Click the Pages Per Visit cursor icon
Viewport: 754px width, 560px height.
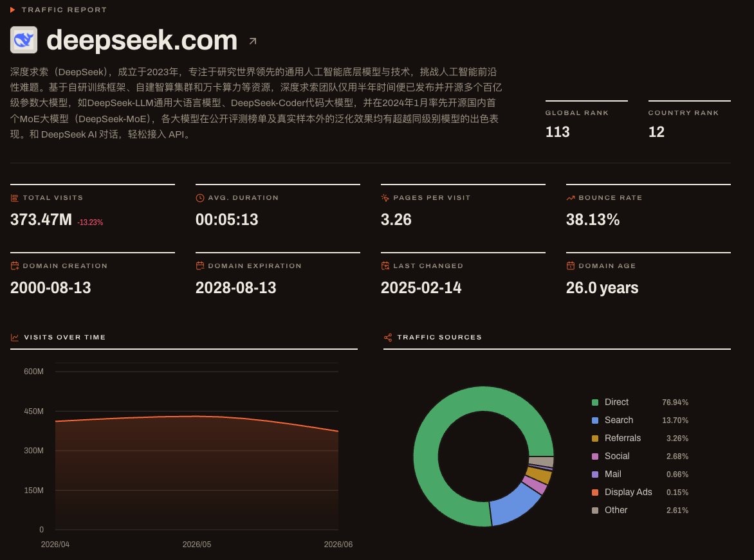pos(385,198)
